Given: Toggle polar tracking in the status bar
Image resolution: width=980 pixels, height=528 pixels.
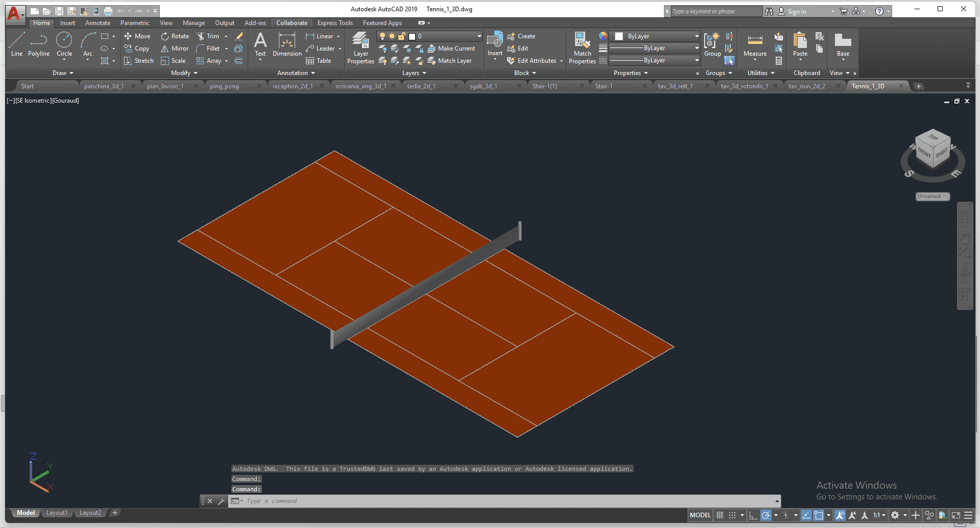Looking at the screenshot, I should click(766, 515).
